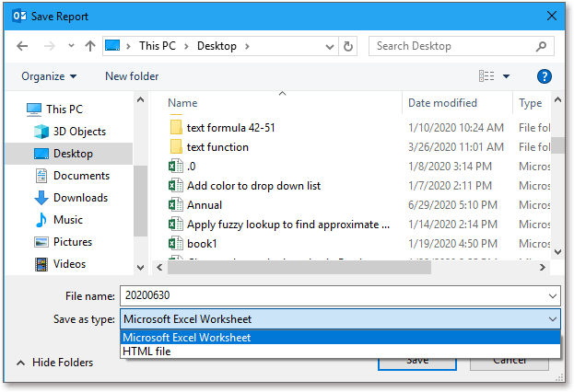
Task: Expand the chevron between This PC and Desktop
Action: [x=186, y=46]
